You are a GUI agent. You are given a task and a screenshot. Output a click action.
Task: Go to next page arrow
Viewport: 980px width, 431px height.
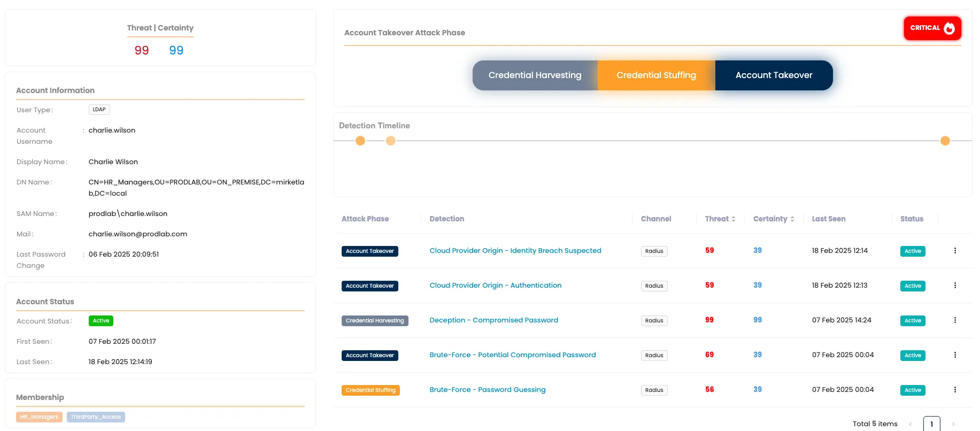point(953,424)
